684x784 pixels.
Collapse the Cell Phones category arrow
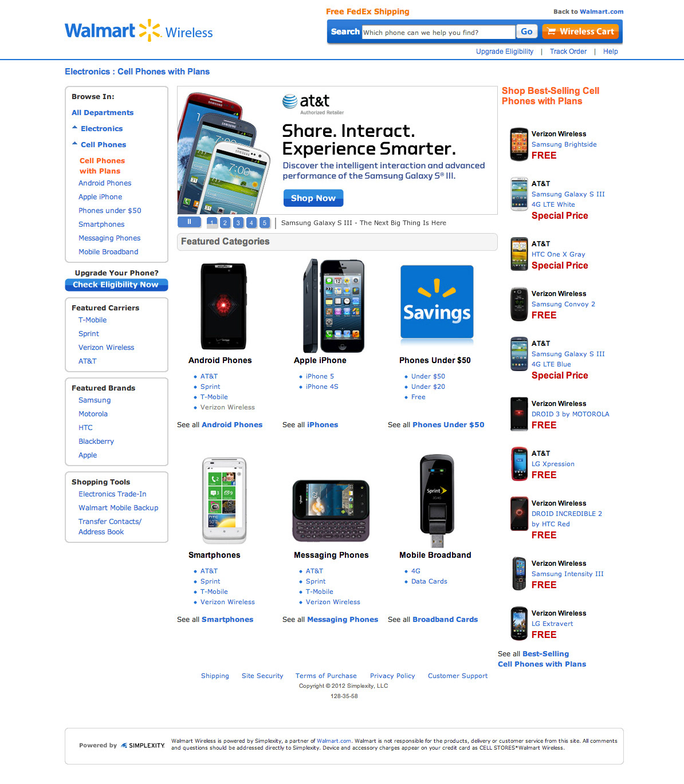[75, 143]
